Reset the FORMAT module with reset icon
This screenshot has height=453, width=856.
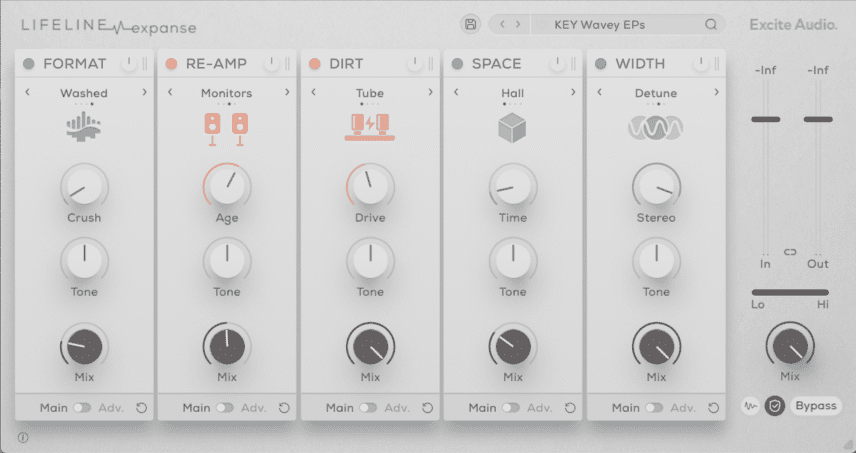point(141,408)
